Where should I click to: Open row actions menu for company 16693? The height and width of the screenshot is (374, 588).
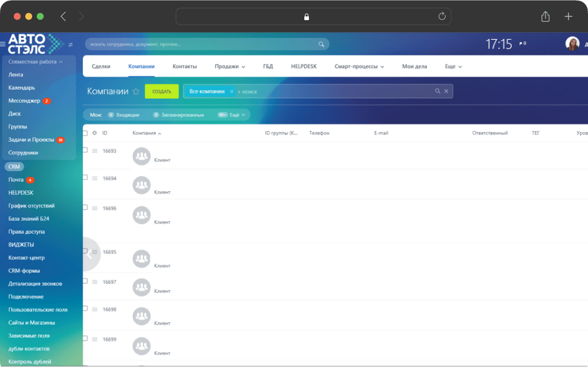coord(95,151)
